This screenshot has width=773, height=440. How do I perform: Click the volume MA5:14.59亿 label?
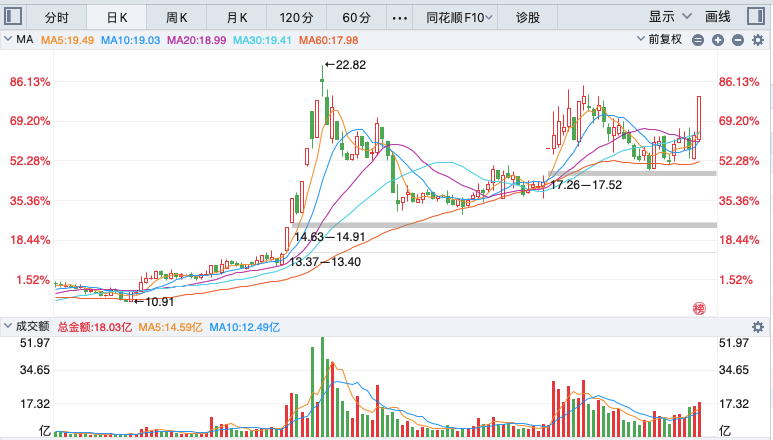coord(171,327)
